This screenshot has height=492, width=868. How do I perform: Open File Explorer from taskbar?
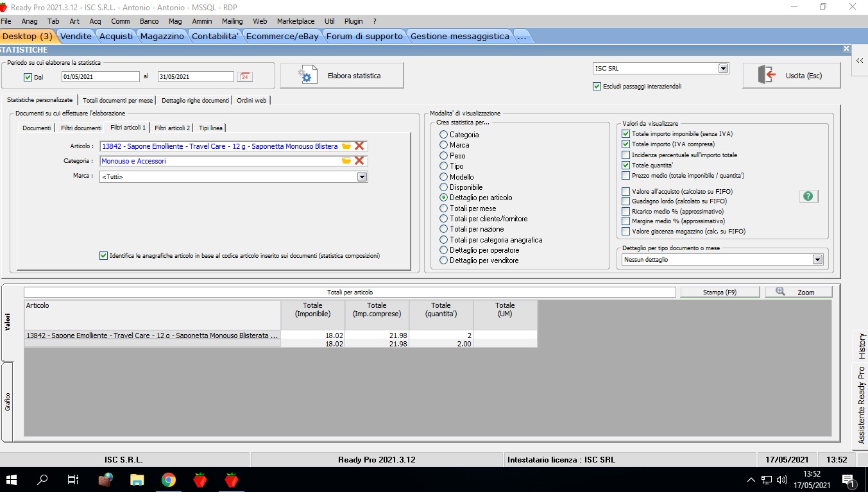click(x=137, y=479)
